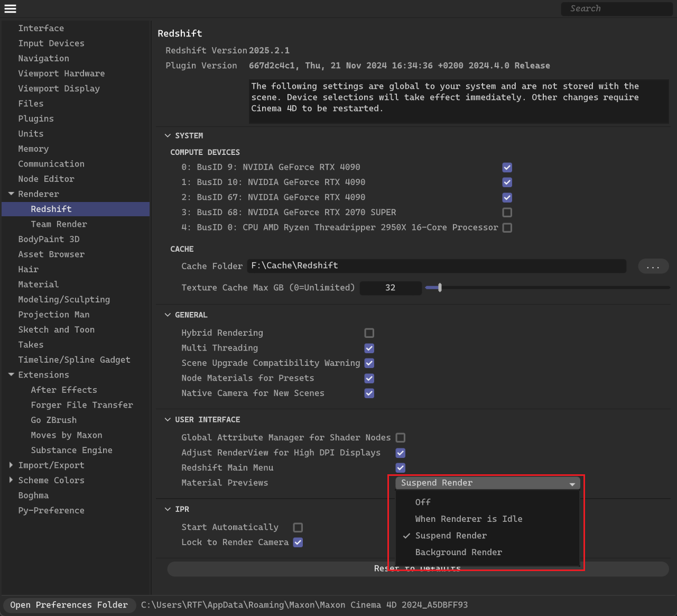This screenshot has height=616, width=677.
Task: Enable the RTX 2070 SUPER device checkbox
Action: (507, 213)
